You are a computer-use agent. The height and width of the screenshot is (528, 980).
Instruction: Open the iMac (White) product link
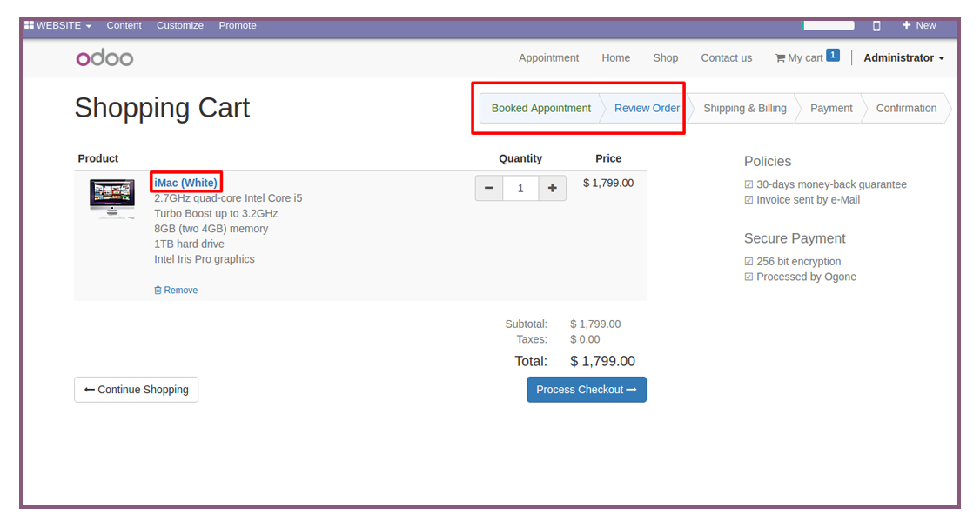coord(185,183)
